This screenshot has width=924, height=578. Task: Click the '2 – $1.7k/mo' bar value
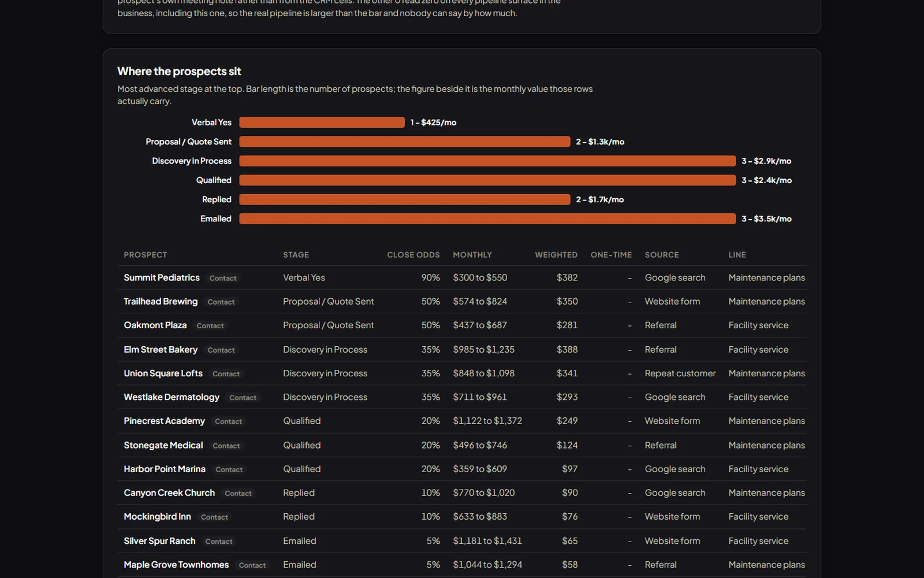(599, 199)
